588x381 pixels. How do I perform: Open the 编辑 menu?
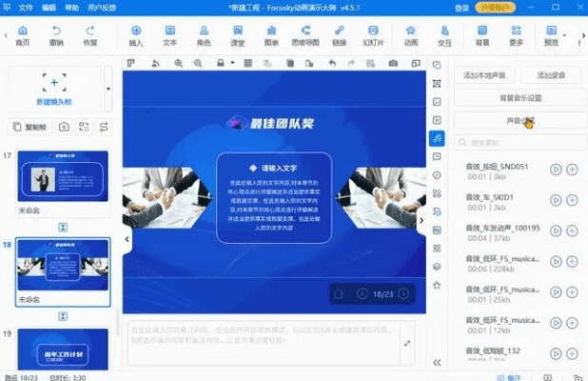pos(49,8)
